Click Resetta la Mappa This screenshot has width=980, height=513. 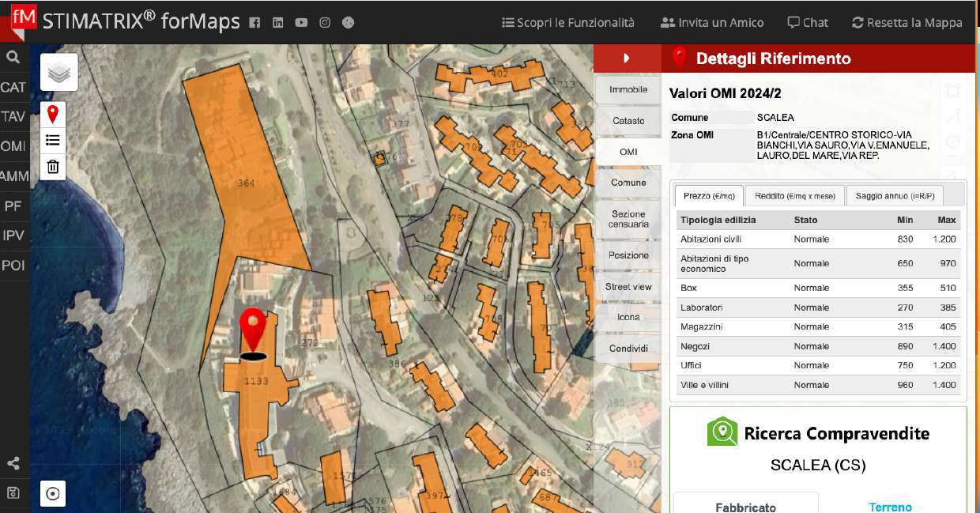coord(906,23)
